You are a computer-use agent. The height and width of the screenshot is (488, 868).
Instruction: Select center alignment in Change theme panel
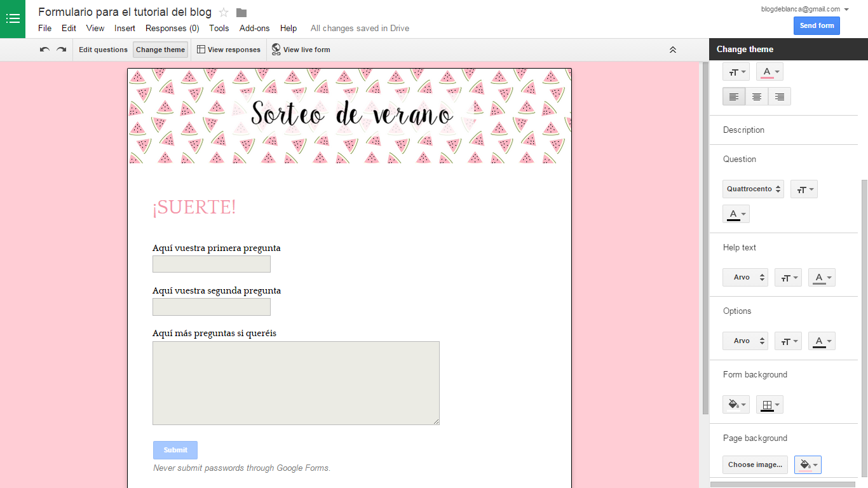click(757, 96)
